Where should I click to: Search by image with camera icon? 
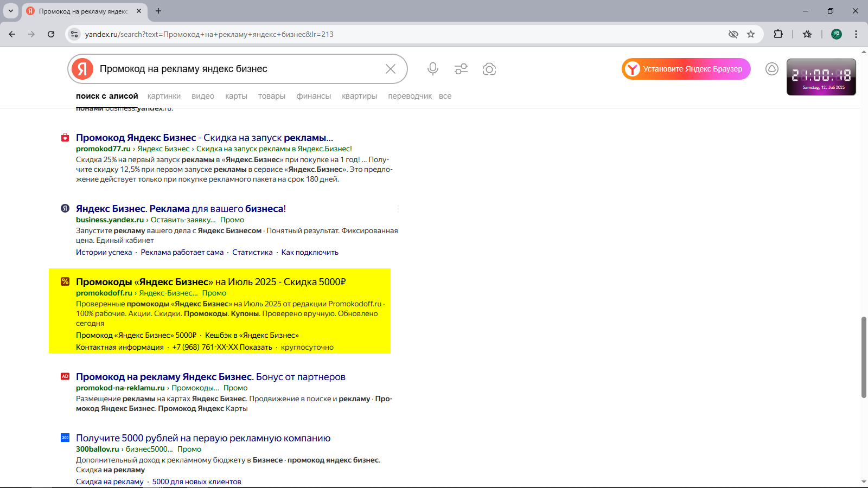[489, 69]
